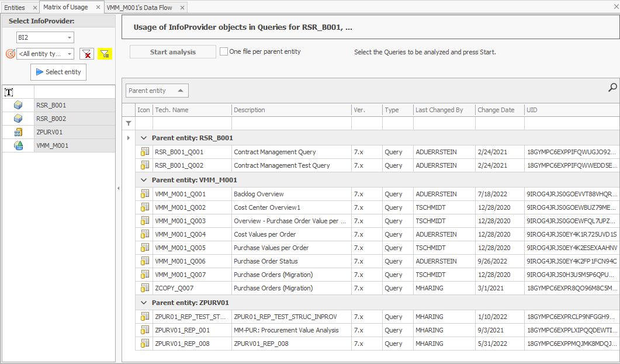Screen dimensions: 620x364
Task: Click the clear filter icon with red X
Action: click(87, 54)
